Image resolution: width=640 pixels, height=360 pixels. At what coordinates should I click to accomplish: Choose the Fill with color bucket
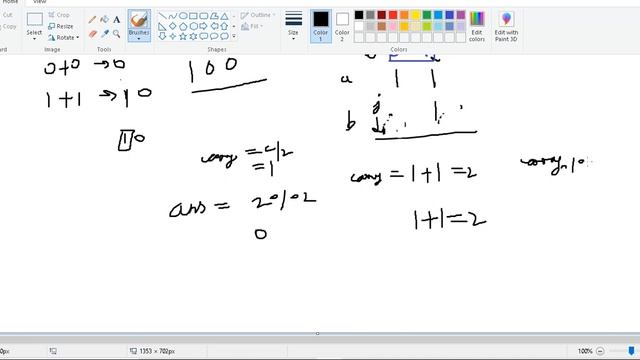104,20
